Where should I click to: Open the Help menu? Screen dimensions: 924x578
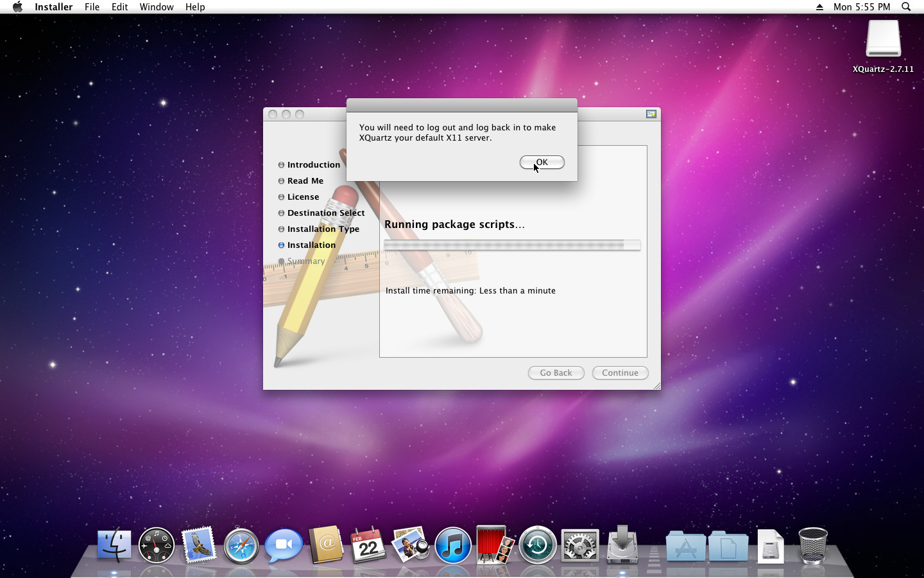point(195,7)
